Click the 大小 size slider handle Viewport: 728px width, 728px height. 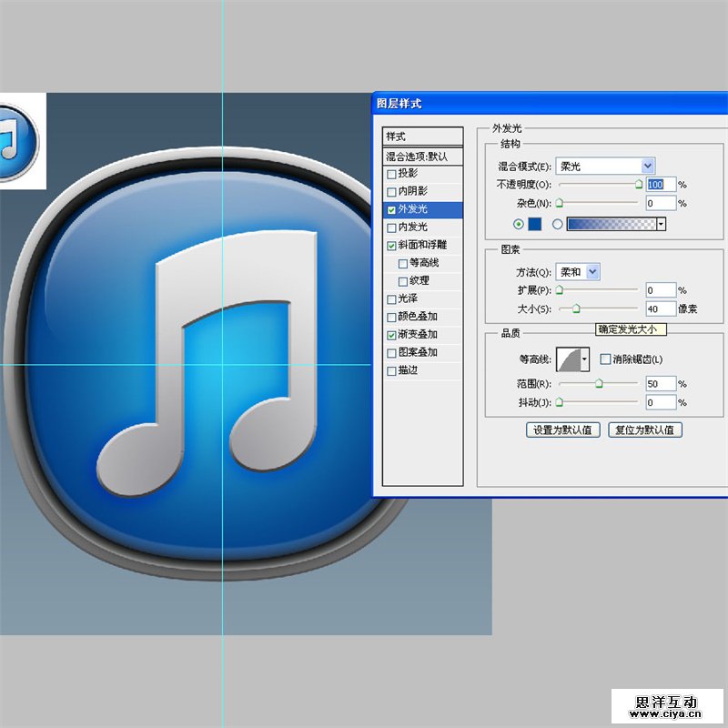point(575,310)
